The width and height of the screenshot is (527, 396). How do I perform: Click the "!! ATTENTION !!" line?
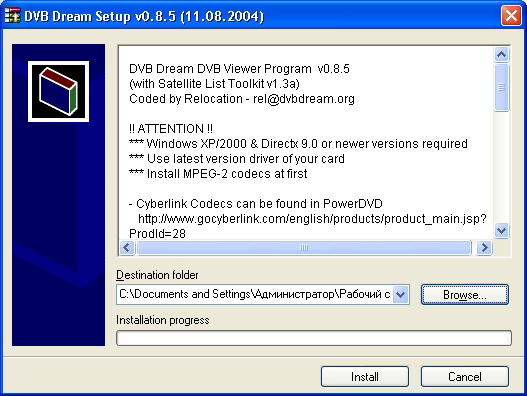tap(171, 129)
